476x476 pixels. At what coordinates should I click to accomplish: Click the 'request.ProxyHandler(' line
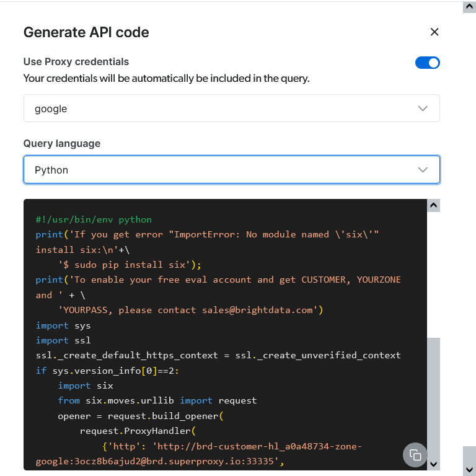point(138,431)
